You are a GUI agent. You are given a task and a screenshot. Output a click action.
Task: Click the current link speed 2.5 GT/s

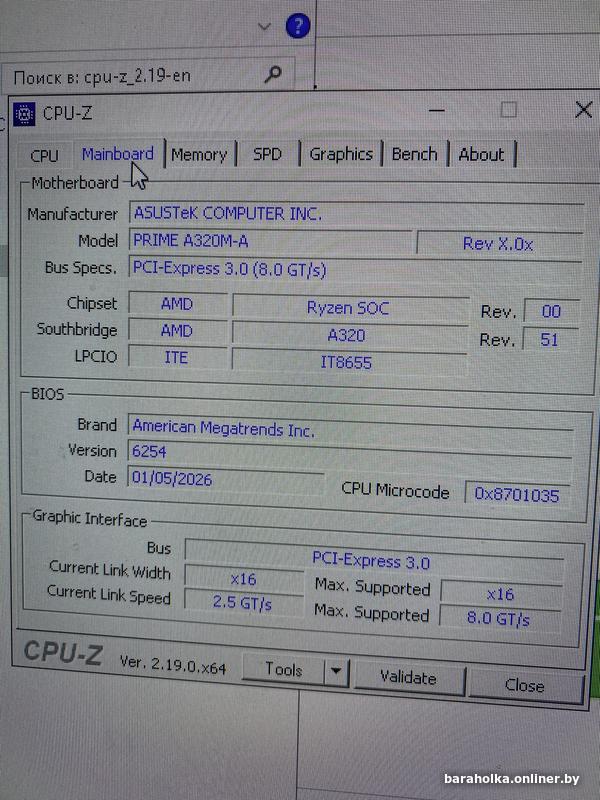click(x=243, y=602)
